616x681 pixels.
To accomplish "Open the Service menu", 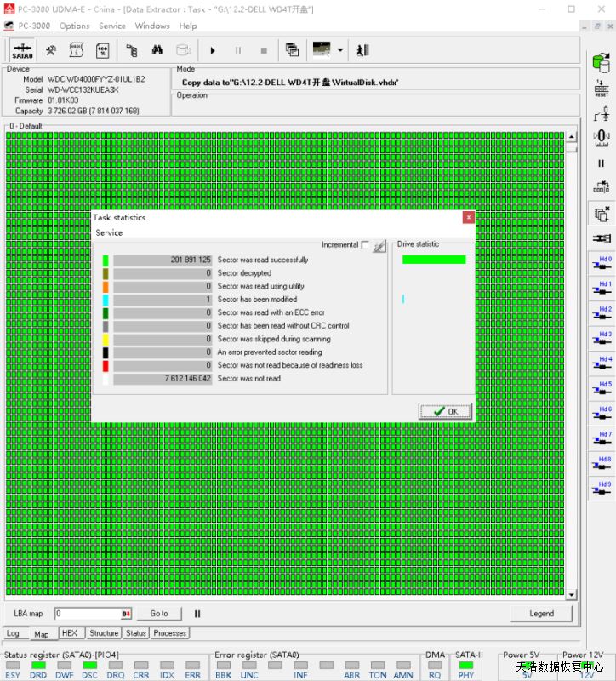I will tap(112, 26).
